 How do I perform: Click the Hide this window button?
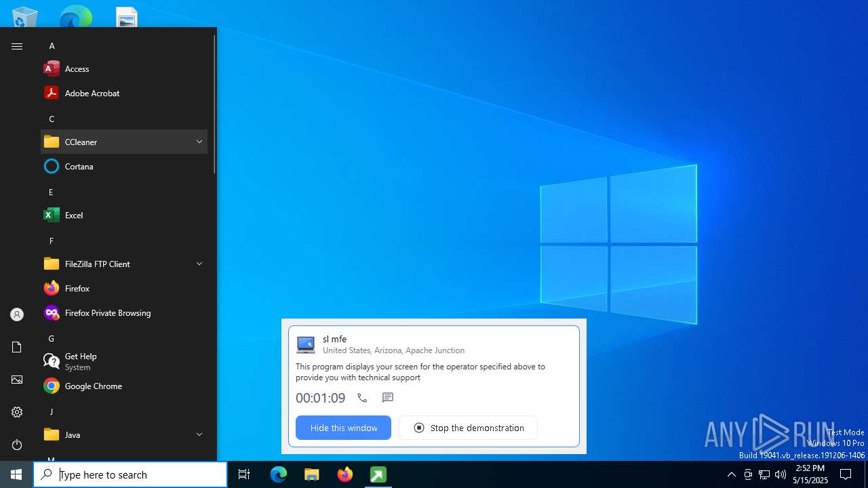343,428
